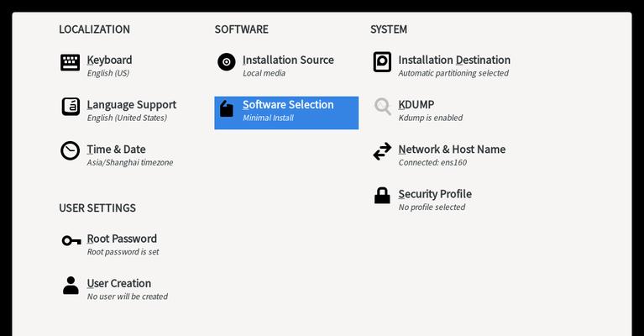644x336 pixels.
Task: Click the person icon for User Creation
Action: click(71, 285)
